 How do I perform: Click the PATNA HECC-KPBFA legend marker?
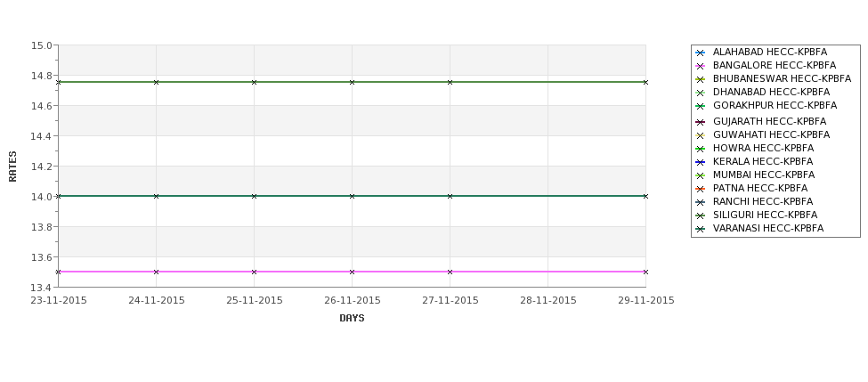[x=701, y=190]
